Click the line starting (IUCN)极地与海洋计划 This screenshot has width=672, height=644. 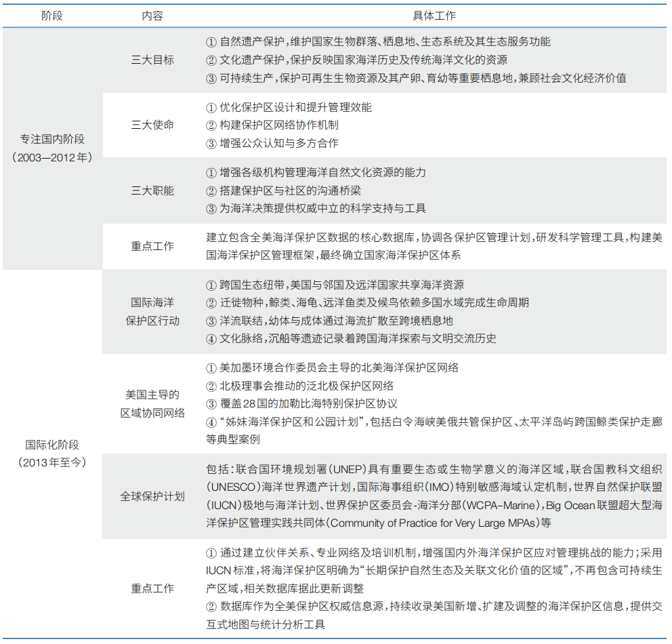pyautogui.click(x=434, y=506)
